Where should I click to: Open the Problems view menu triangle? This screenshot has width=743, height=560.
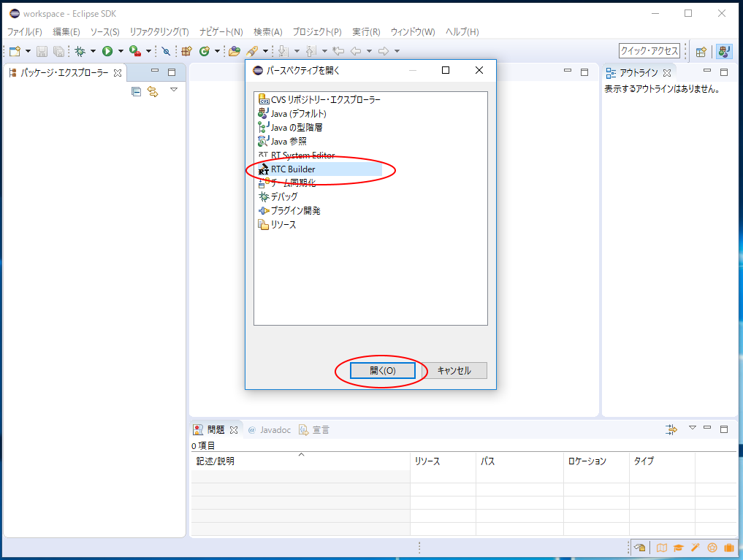693,428
